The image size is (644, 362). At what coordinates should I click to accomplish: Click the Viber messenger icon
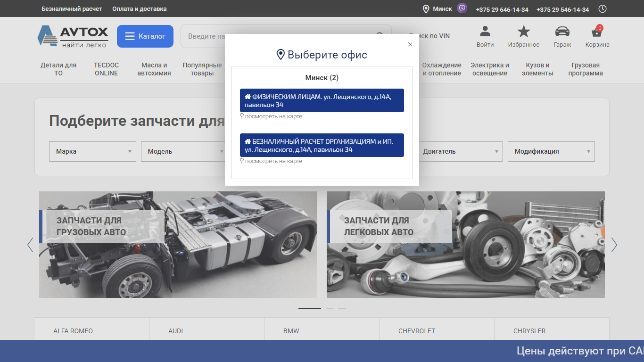coord(462,8)
